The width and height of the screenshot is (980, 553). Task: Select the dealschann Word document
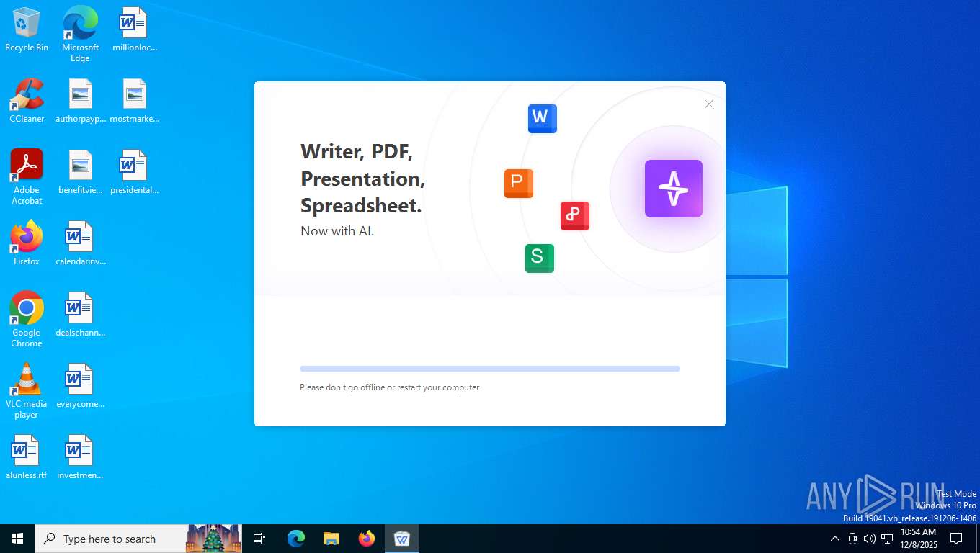(x=81, y=315)
